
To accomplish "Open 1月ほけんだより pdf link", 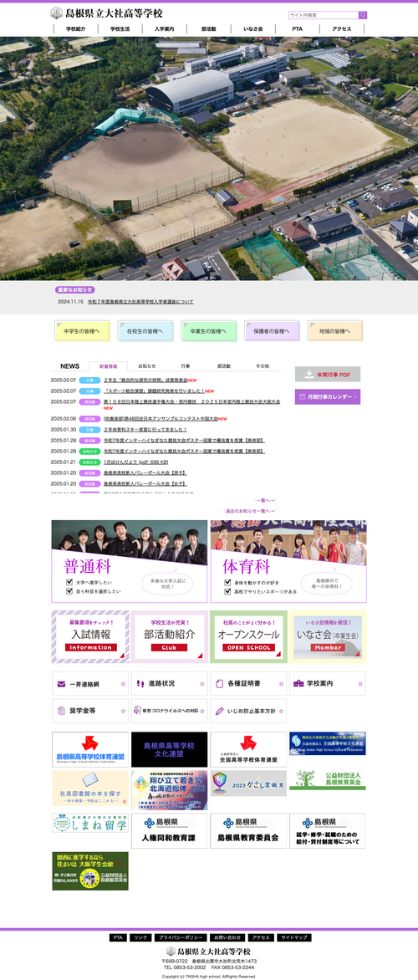I will 136,462.
